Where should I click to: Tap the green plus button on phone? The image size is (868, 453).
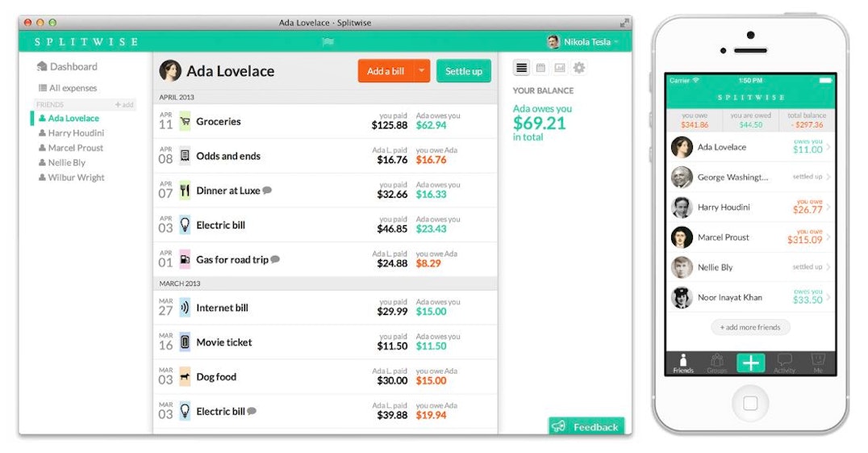point(751,363)
